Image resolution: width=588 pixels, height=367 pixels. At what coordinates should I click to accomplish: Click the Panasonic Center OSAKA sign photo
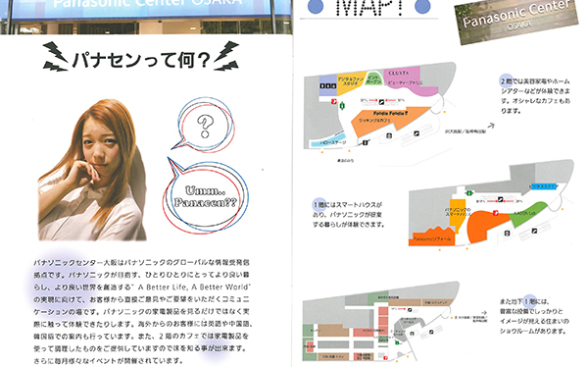click(x=516, y=21)
